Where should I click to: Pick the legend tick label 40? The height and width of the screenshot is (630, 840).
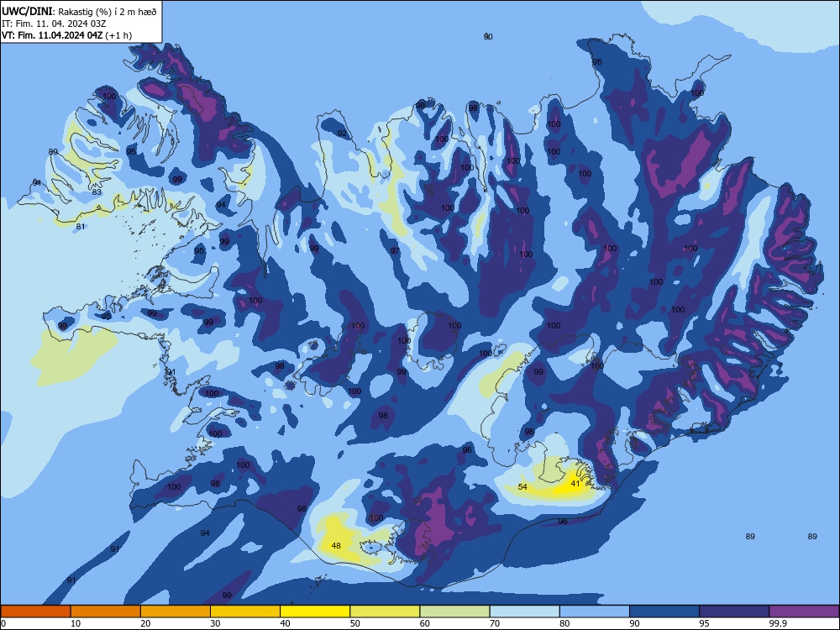(x=285, y=623)
